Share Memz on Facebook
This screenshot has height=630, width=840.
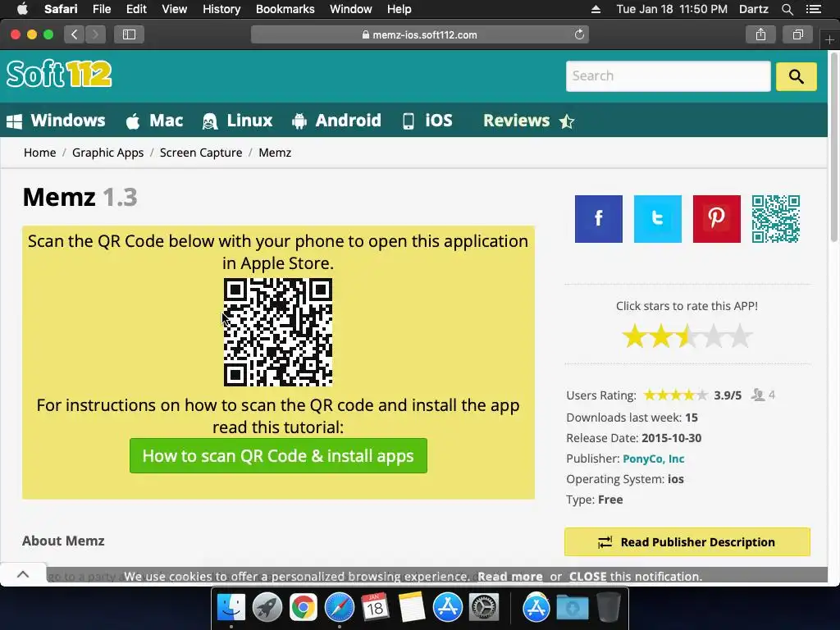[598, 218]
